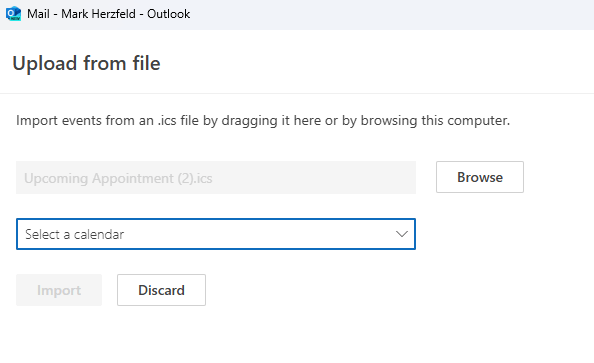Choose a different .ics file via Browse

[480, 177]
